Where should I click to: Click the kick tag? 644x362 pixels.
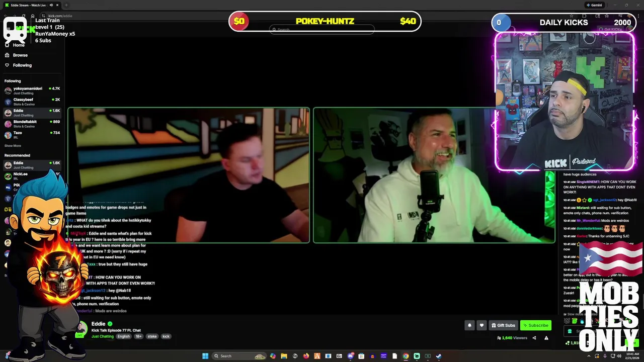pyautogui.click(x=166, y=336)
